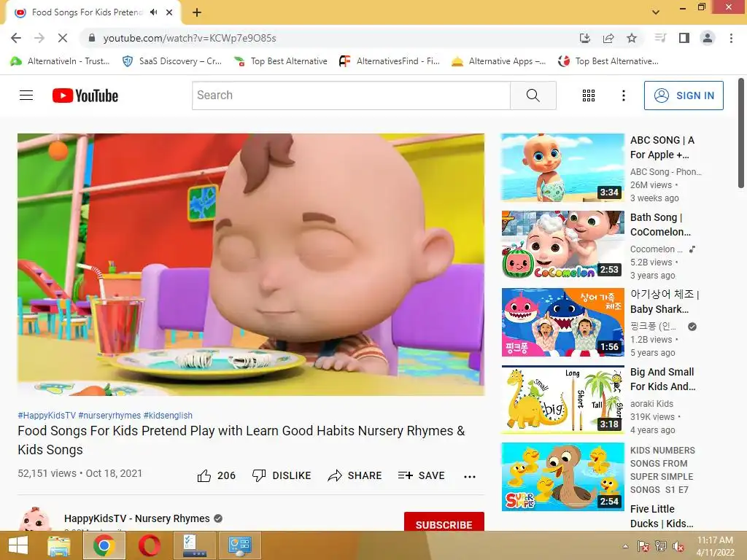Click the aoraki Kids channel name
This screenshot has width=747, height=560.
pyautogui.click(x=651, y=404)
